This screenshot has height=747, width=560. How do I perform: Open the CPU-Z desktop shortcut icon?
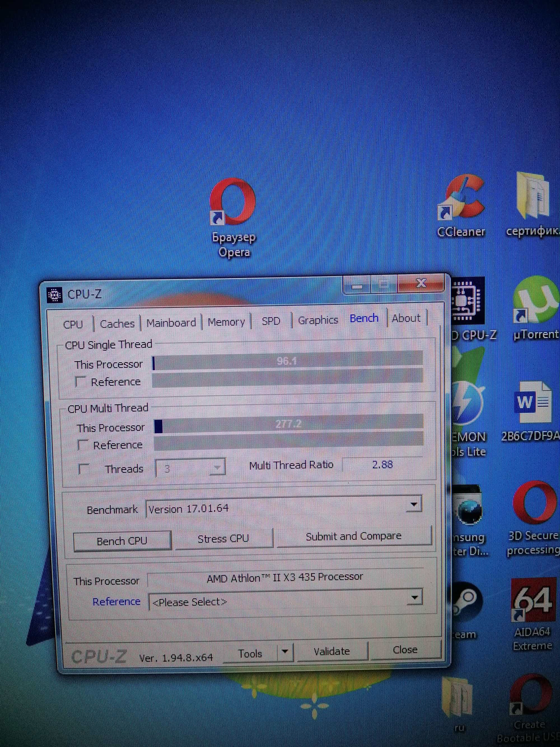(x=468, y=301)
